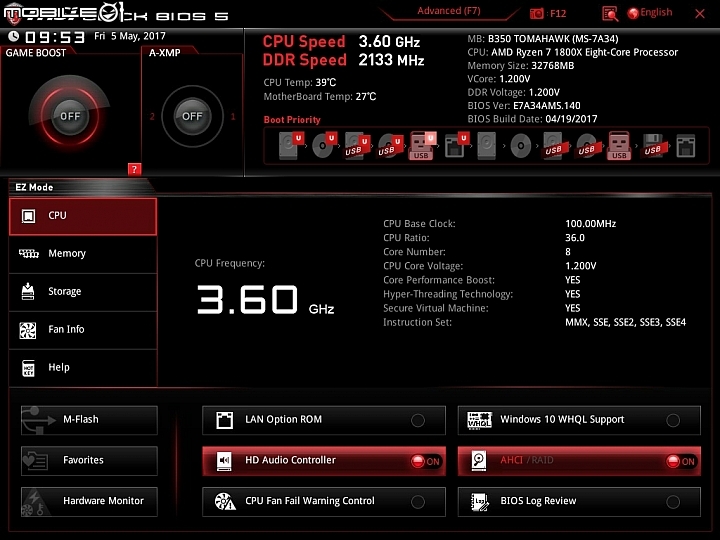Select highlighted UEFI USB key boot device
The height and width of the screenshot is (540, 720).
(x=422, y=146)
